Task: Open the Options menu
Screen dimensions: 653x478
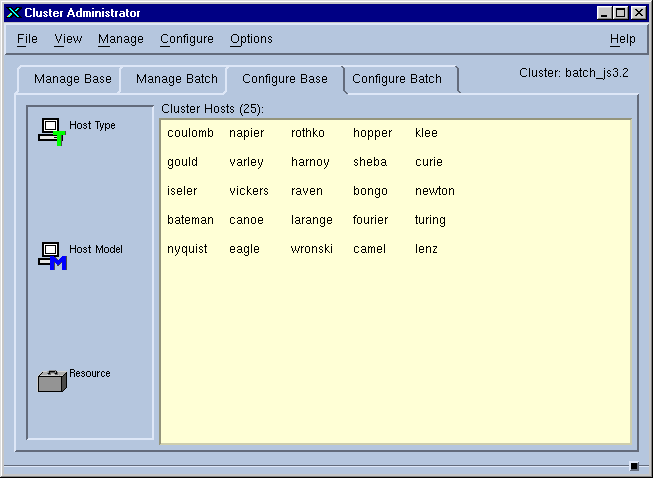Action: coord(251,39)
